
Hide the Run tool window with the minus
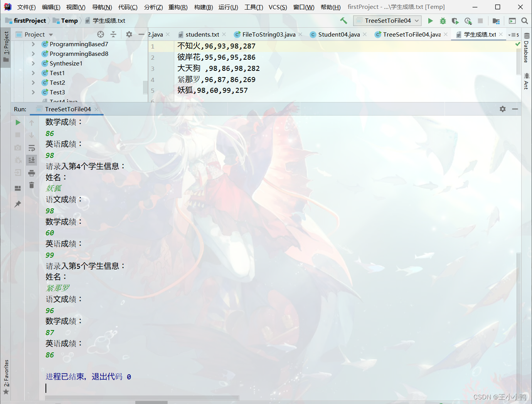(x=515, y=109)
